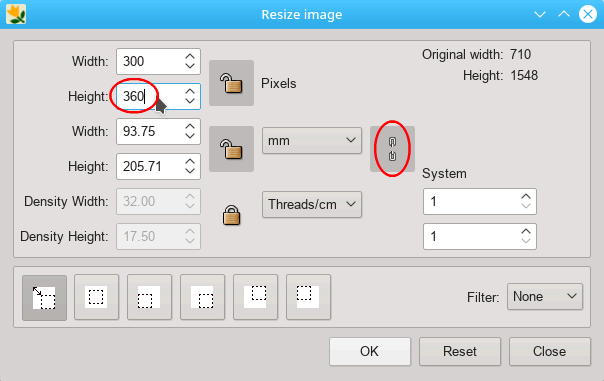Click the first System value field
The width and height of the screenshot is (604, 381).
pos(480,201)
